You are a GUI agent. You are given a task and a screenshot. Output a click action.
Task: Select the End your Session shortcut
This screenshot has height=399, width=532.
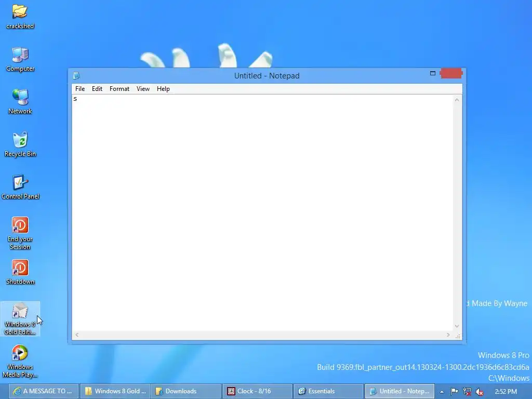point(20,233)
